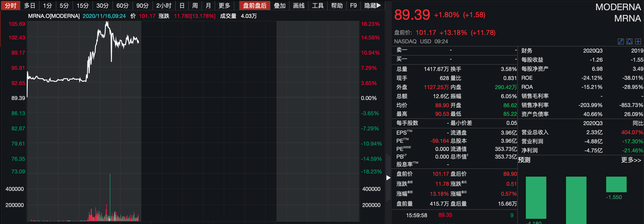Open the 工具 tools menu

[318, 5]
